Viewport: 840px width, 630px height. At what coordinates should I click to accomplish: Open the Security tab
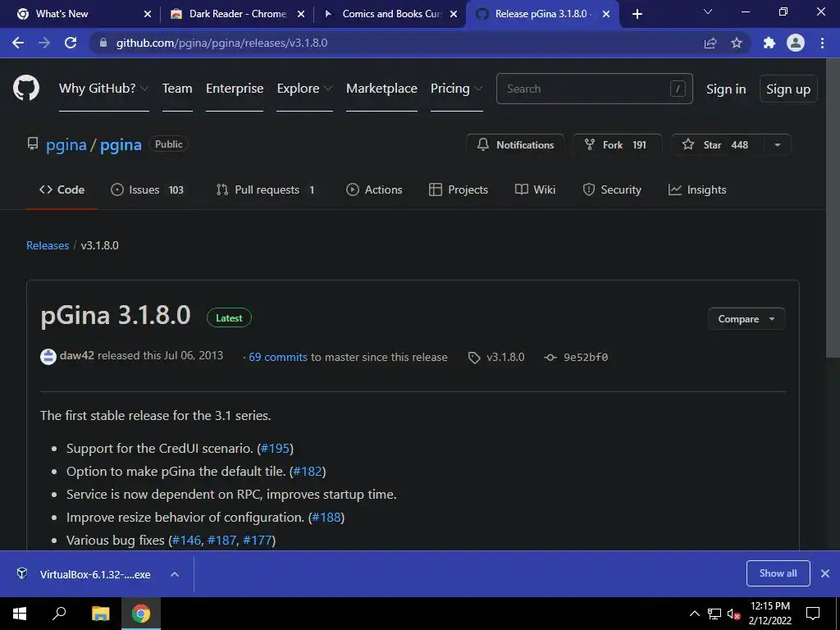point(612,189)
